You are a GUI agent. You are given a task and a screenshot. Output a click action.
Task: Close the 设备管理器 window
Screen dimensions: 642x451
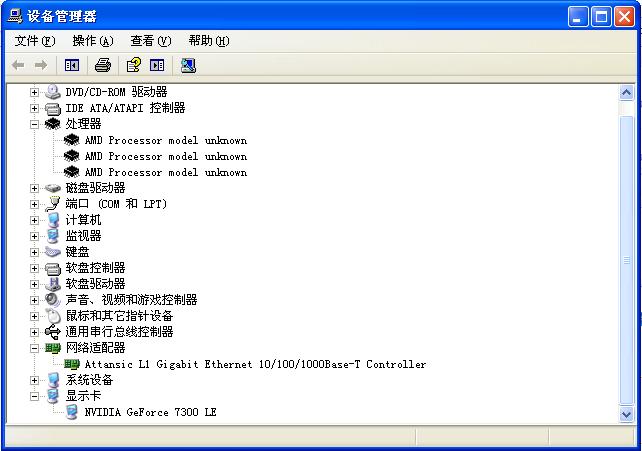click(x=624, y=17)
